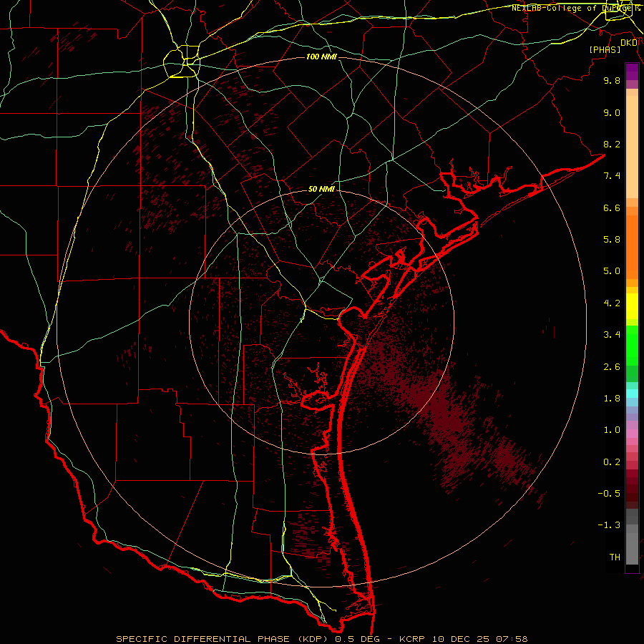Image resolution: width=644 pixels, height=644 pixels.
Task: Click the 5.0 scale value
Action: [612, 271]
